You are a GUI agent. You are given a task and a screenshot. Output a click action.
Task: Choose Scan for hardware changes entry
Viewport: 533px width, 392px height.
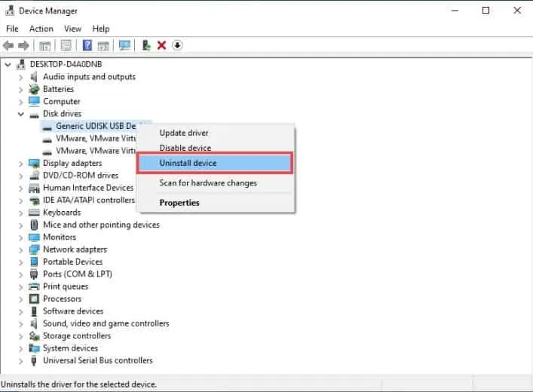[216, 183]
